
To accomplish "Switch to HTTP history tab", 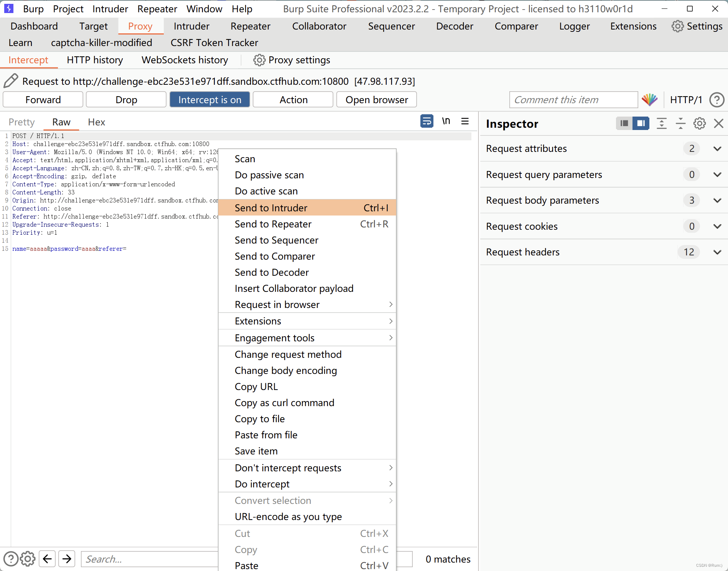I will point(95,60).
